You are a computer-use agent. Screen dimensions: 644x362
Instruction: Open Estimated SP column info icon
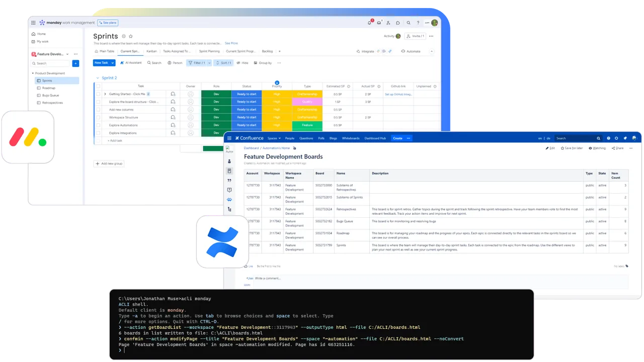pos(349,86)
